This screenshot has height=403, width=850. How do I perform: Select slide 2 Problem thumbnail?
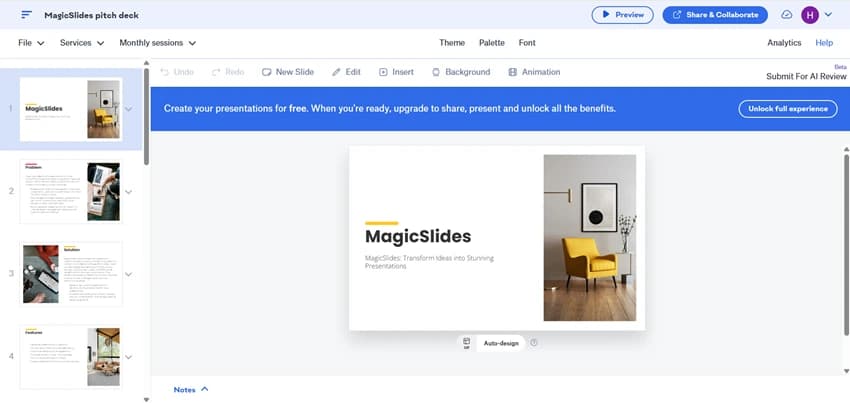coord(71,191)
